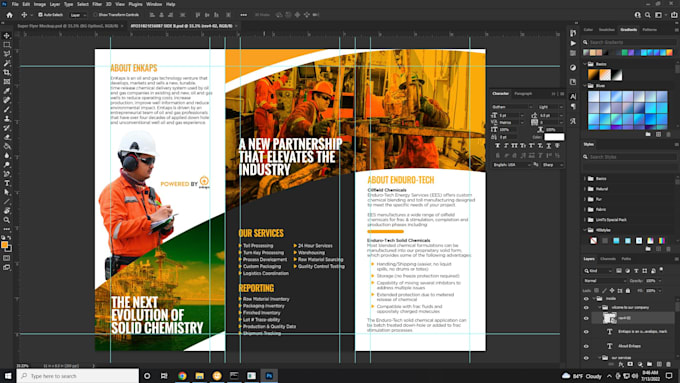Select the History Brush tool

(7, 128)
